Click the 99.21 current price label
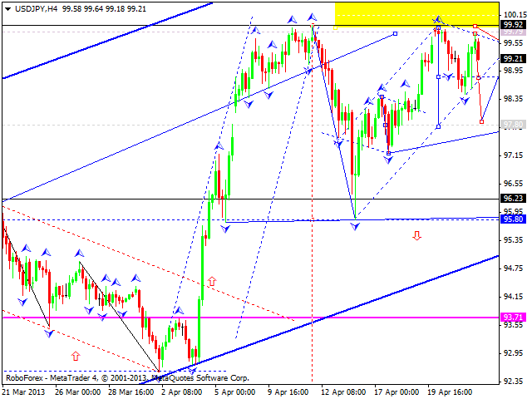The width and height of the screenshot is (532, 399). 513,58
